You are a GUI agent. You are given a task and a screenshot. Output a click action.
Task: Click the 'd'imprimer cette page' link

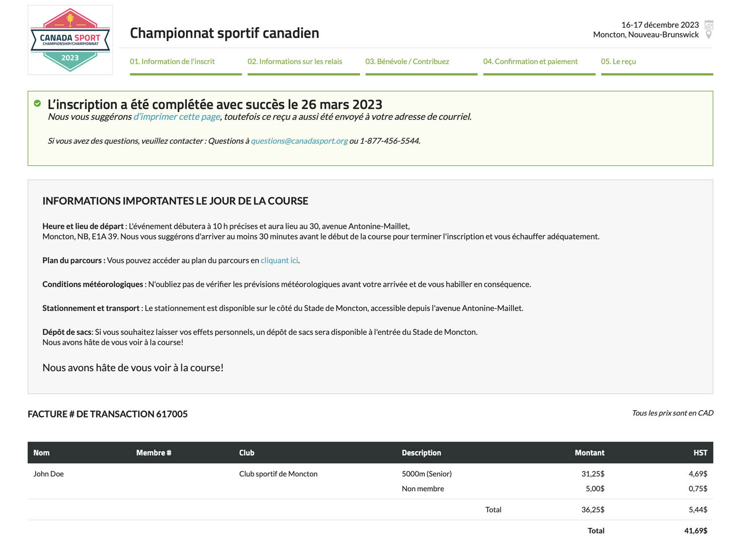coord(177,116)
